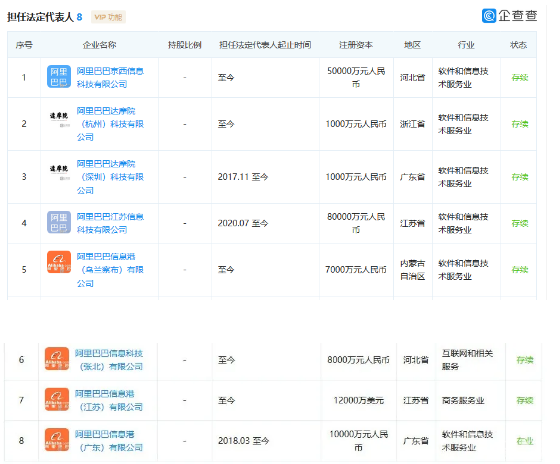Click the 持股比例 column header
Viewport: 560px width, 464px height.
point(185,45)
